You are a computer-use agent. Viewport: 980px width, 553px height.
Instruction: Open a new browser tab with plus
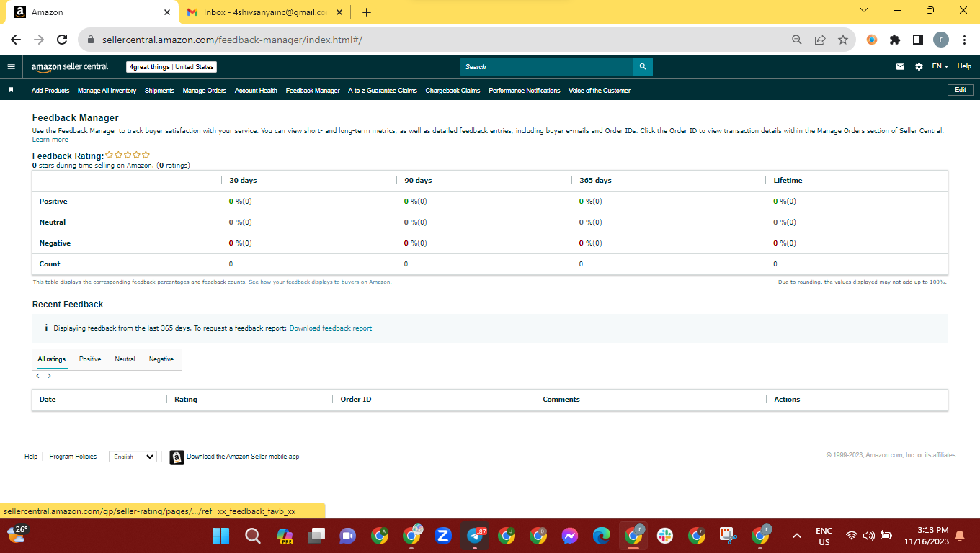coord(367,12)
